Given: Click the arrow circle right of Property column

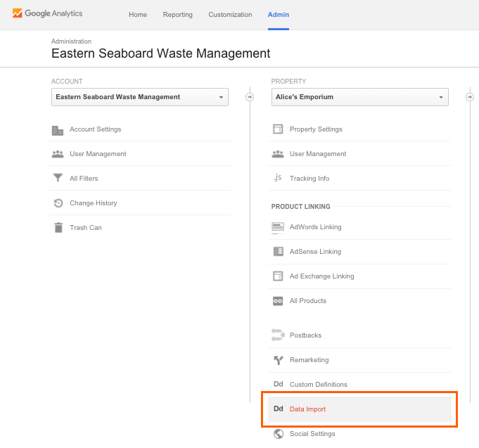Looking at the screenshot, I should click(470, 97).
